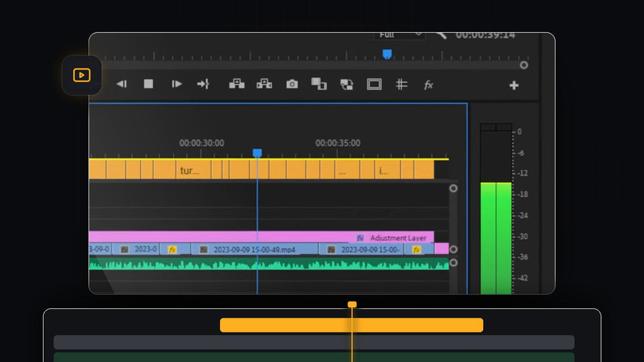Select the green audio waveform clip
The image size is (644, 362).
(268, 264)
